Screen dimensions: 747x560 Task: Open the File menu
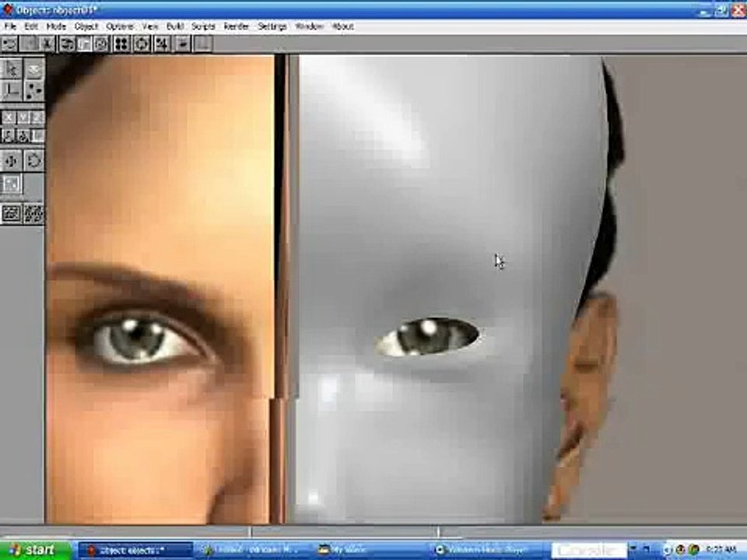[10, 26]
